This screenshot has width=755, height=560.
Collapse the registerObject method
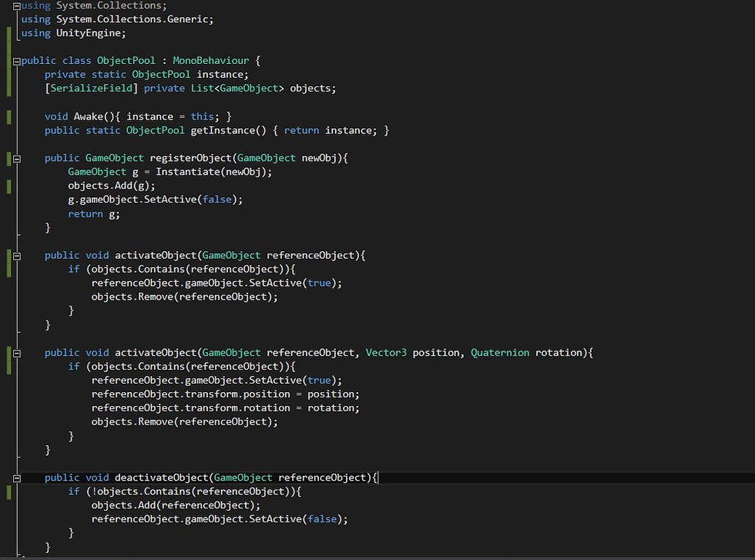17,159
